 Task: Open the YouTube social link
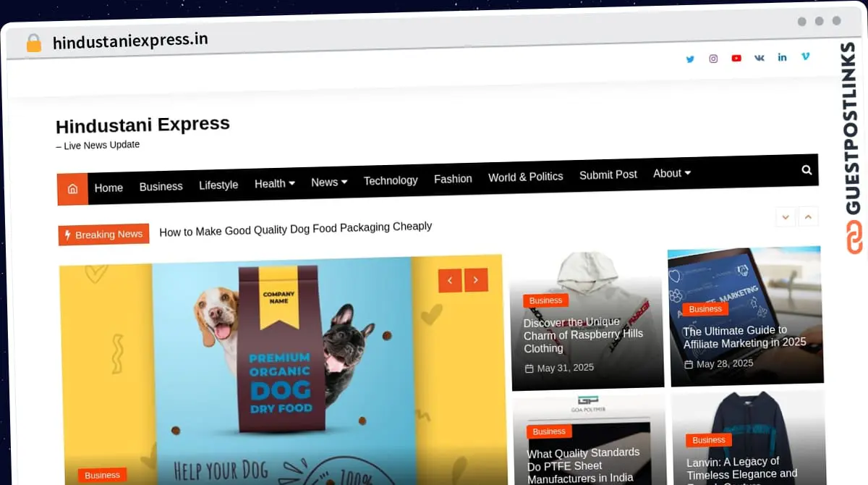tap(736, 58)
